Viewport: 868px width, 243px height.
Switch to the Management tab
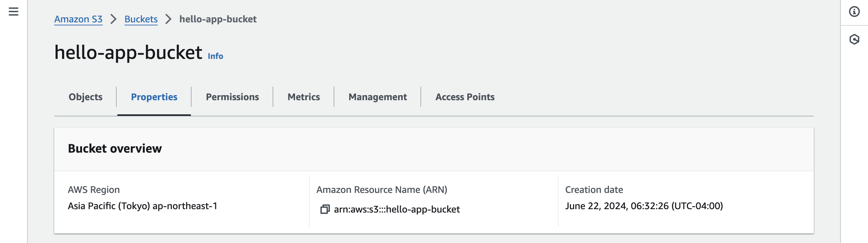pyautogui.click(x=377, y=97)
